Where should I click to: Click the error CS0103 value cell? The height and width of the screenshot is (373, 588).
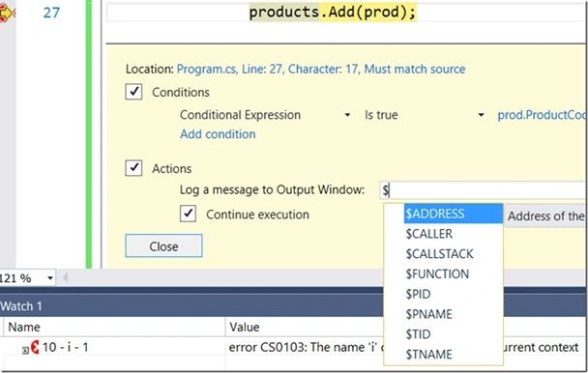click(x=404, y=347)
